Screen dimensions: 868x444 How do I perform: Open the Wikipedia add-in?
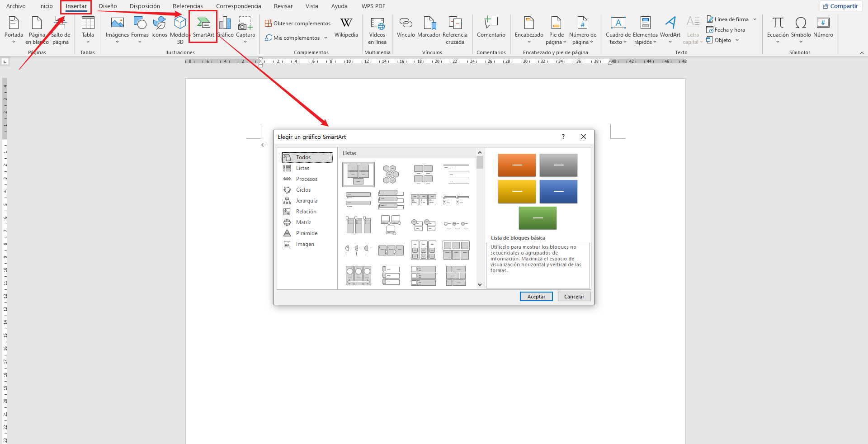click(x=346, y=27)
